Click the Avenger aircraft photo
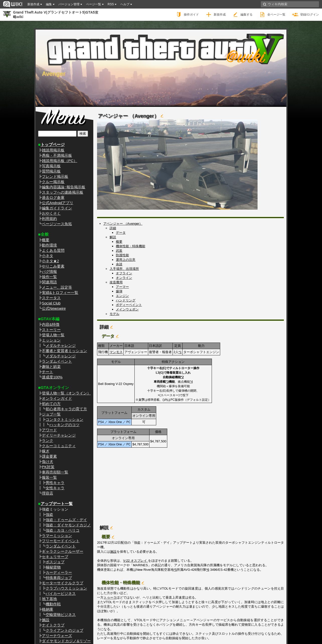 pyautogui.click(x=177, y=165)
